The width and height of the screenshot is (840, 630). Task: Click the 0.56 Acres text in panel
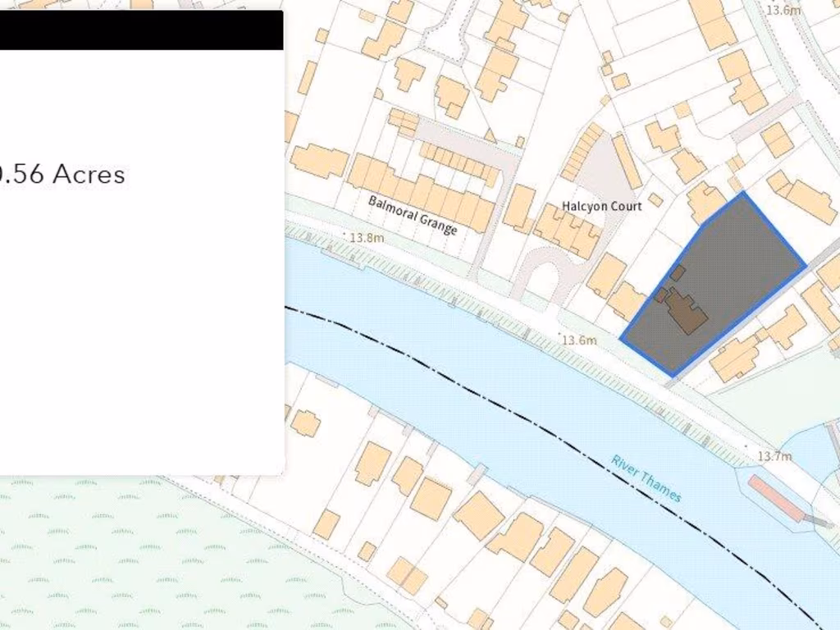click(62, 174)
